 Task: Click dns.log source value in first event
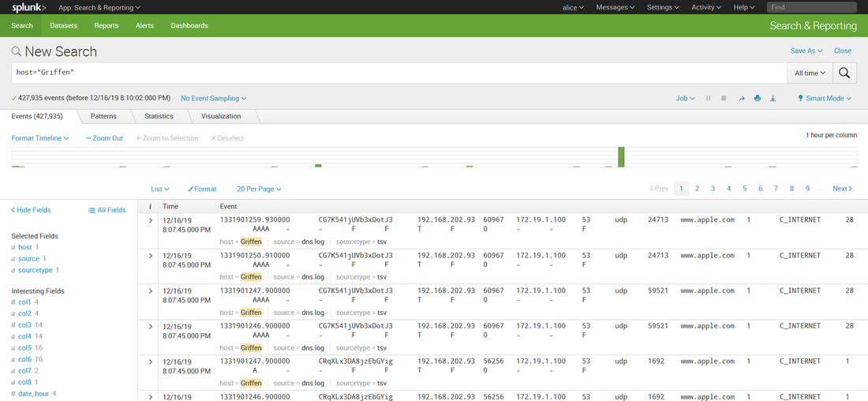(x=312, y=242)
